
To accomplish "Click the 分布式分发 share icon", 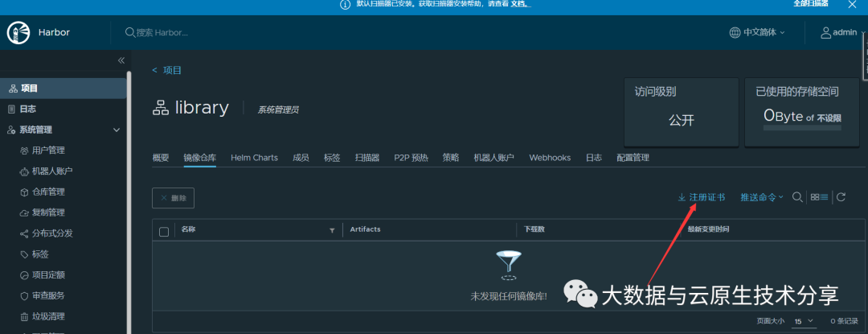I will (x=24, y=233).
